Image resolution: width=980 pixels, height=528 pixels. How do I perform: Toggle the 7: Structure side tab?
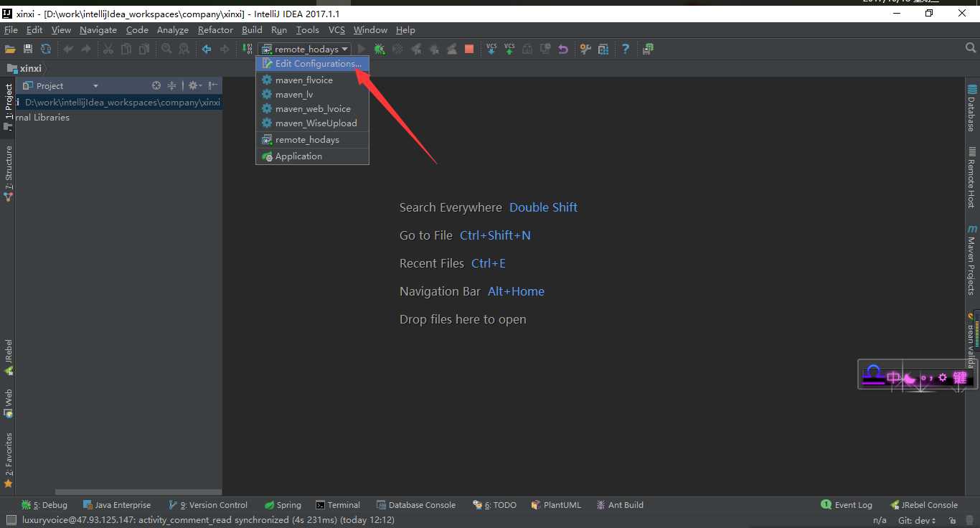8,173
